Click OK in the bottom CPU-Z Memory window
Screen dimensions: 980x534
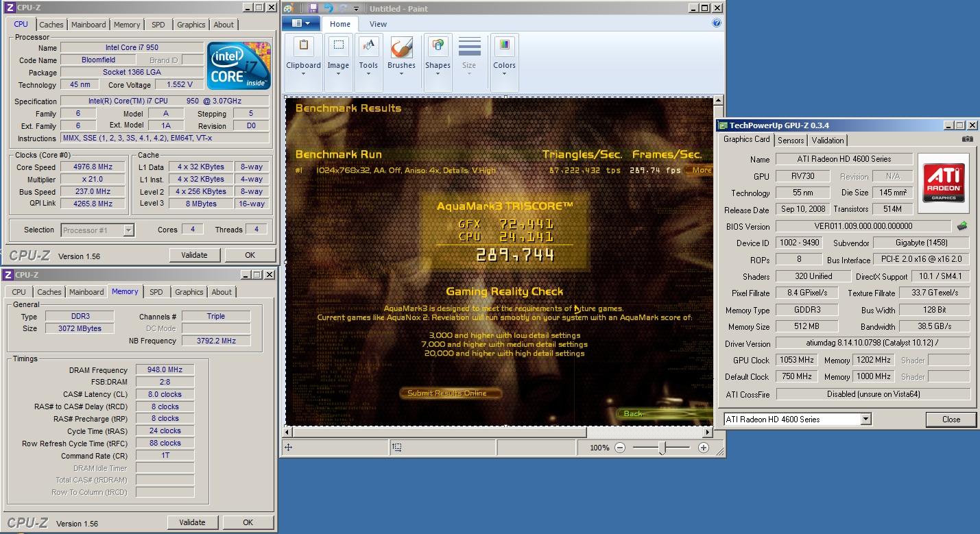point(248,522)
